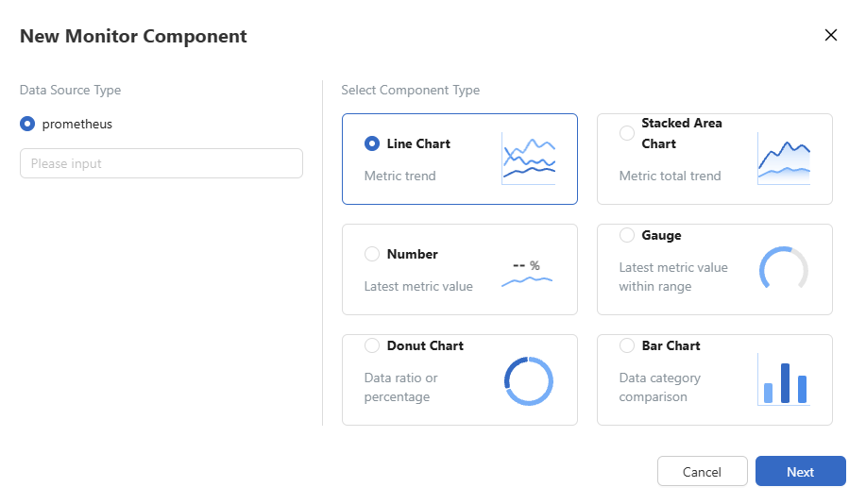Screen dimensions: 866x504
Task: Click Latest metric value within range text
Action: [x=673, y=277]
